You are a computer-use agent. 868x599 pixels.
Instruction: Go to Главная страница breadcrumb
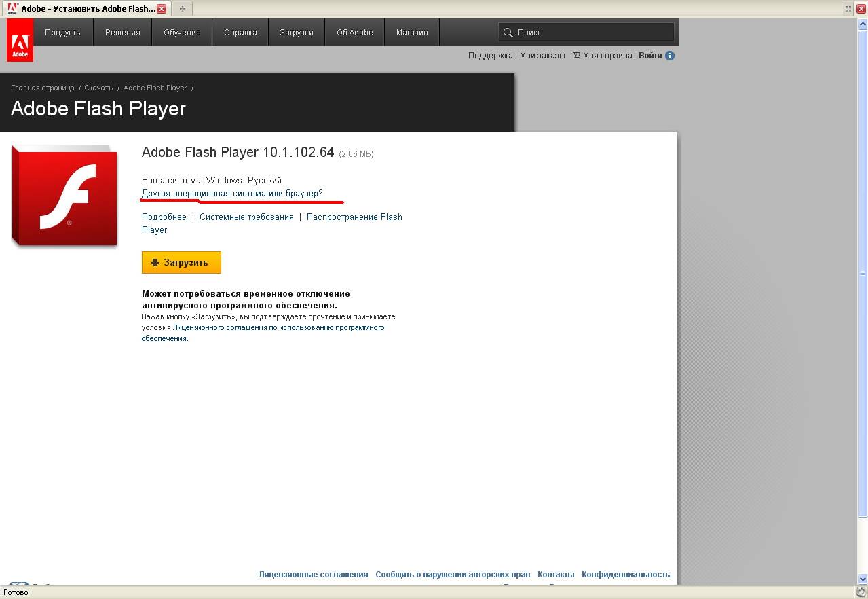coord(43,88)
